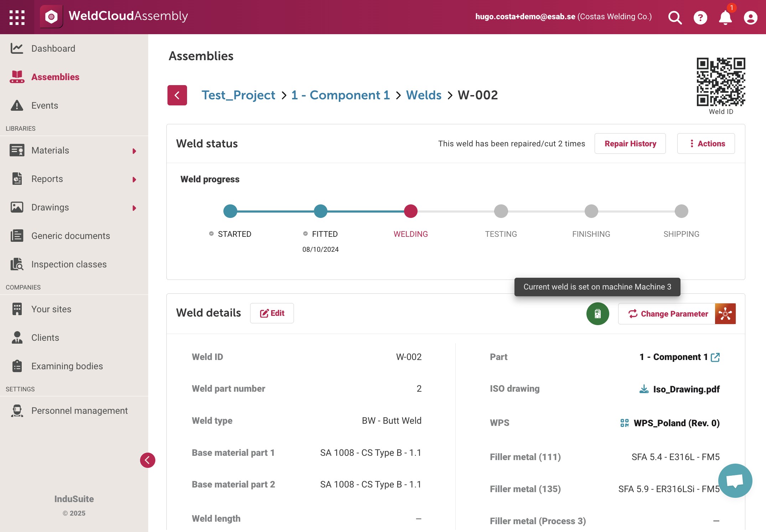This screenshot has width=766, height=532.
Task: Click the Weld ID value W-002
Action: [409, 357]
